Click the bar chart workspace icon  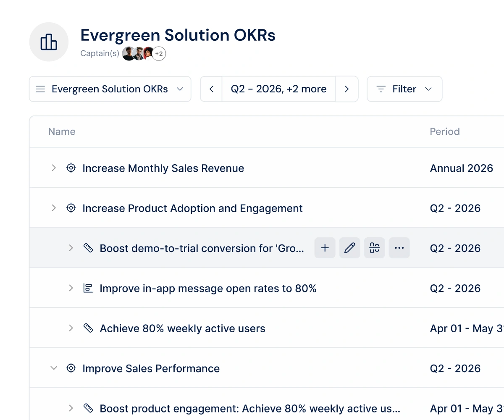tap(49, 42)
